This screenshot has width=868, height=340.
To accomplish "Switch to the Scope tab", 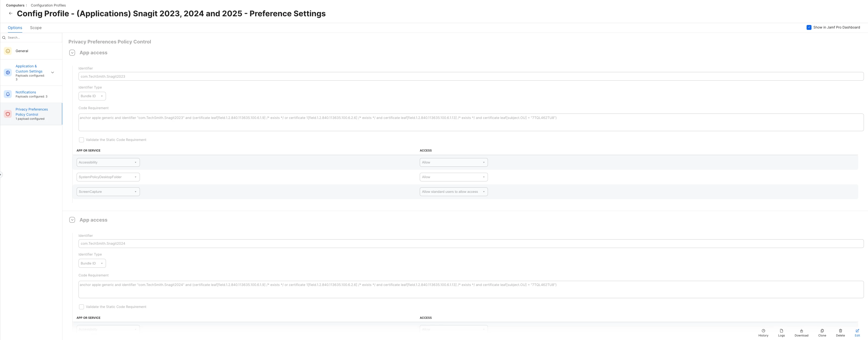I will point(36,28).
